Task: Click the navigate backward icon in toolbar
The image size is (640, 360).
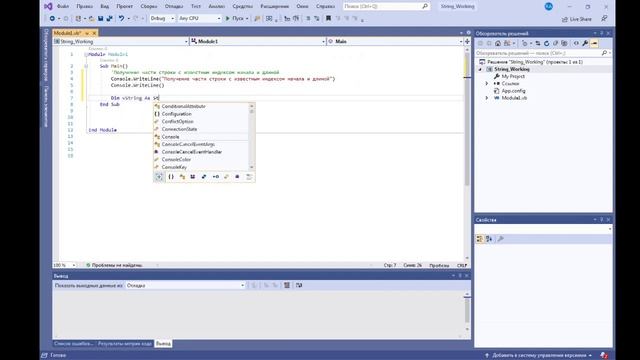Action: [x=52, y=18]
